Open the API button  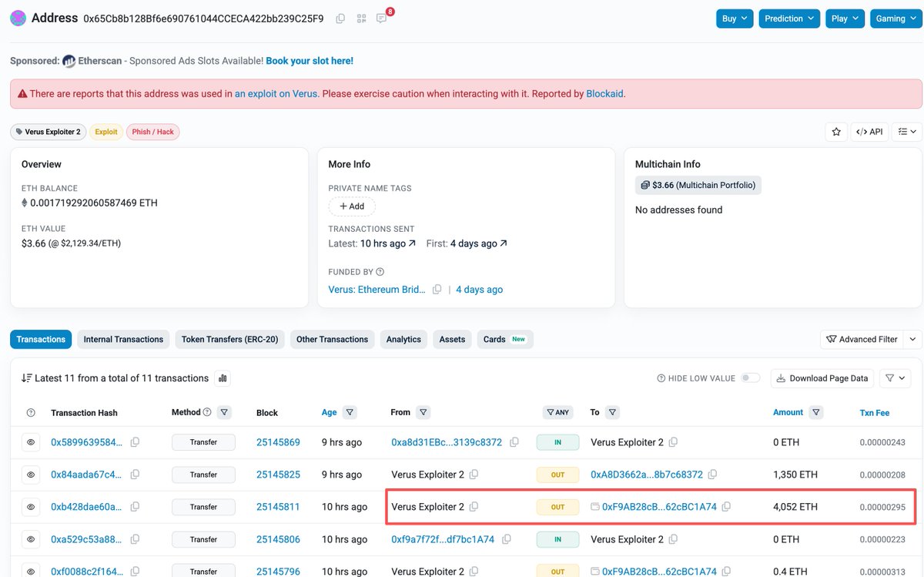pyautogui.click(x=869, y=132)
